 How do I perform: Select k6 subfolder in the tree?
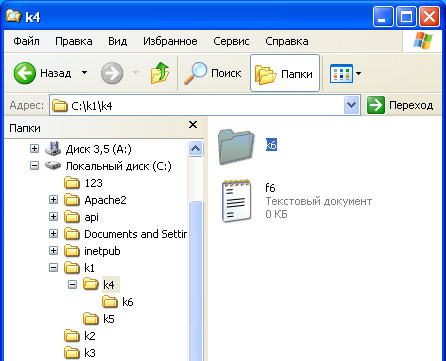point(128,302)
